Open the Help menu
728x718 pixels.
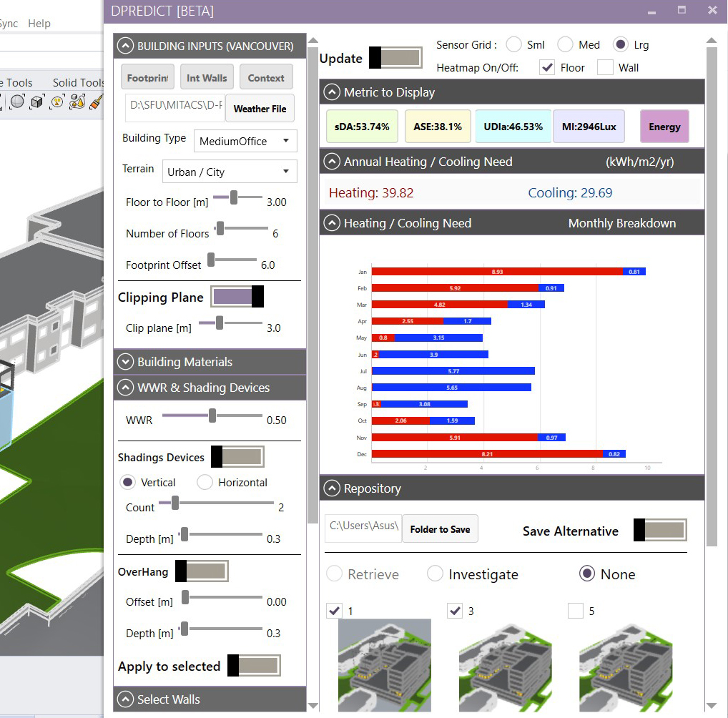tap(39, 24)
